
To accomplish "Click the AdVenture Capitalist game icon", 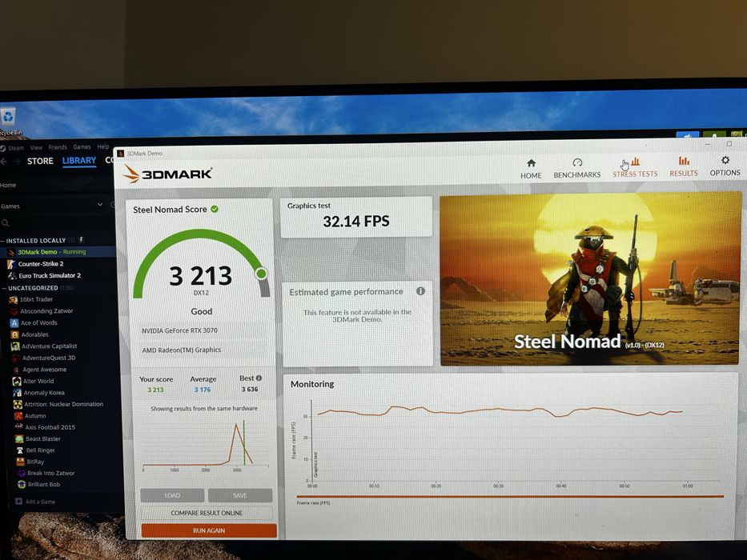I will (x=15, y=346).
